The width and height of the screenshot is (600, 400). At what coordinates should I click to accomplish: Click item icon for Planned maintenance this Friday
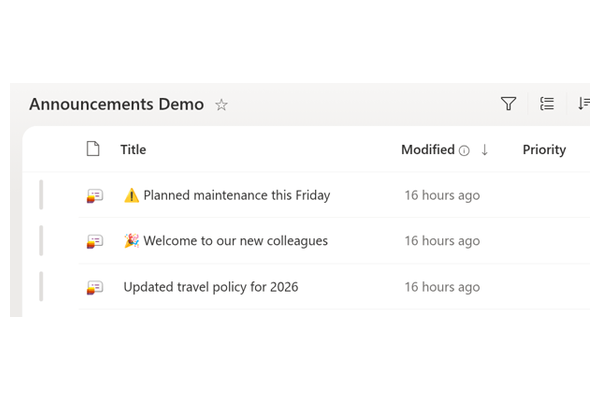[x=95, y=196]
